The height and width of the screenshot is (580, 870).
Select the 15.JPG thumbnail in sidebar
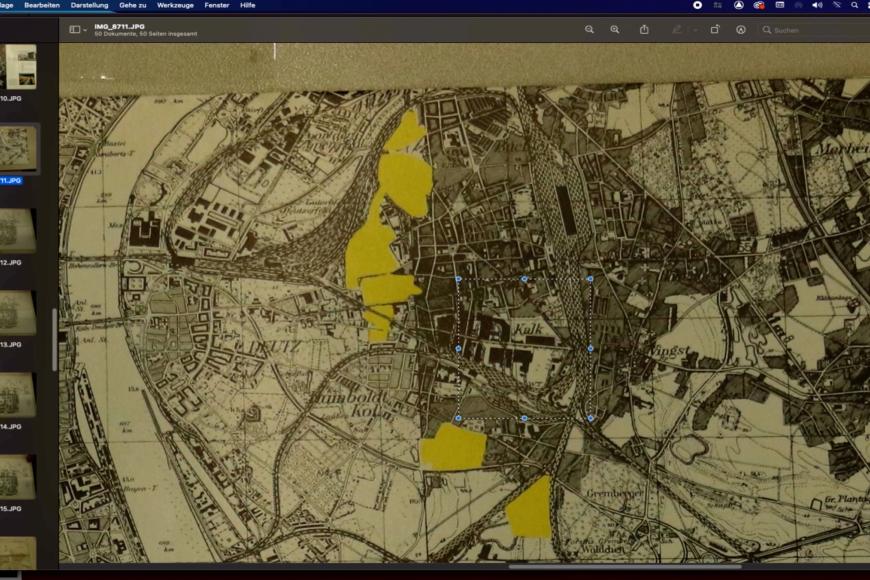(18, 477)
